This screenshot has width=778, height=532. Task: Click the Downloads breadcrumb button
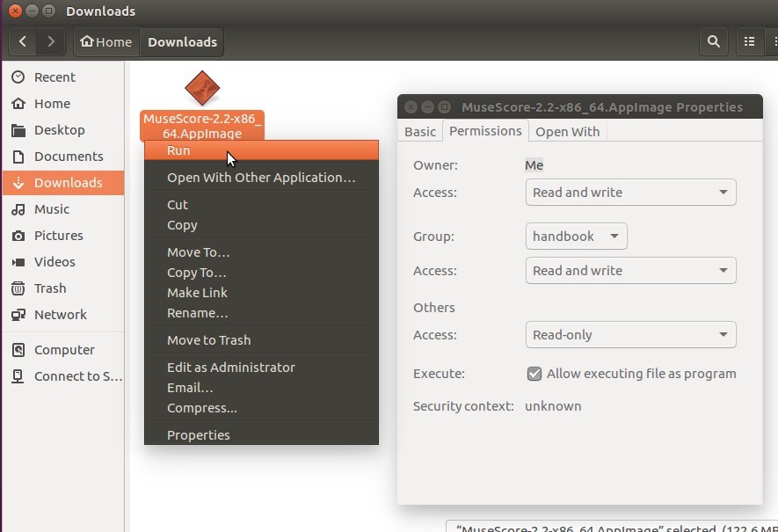[181, 41]
